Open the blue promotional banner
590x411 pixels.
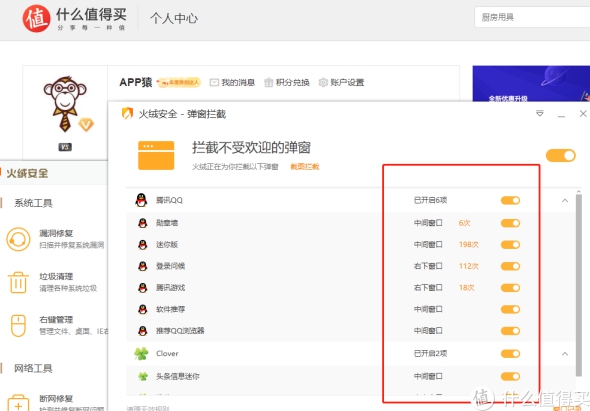click(x=531, y=84)
